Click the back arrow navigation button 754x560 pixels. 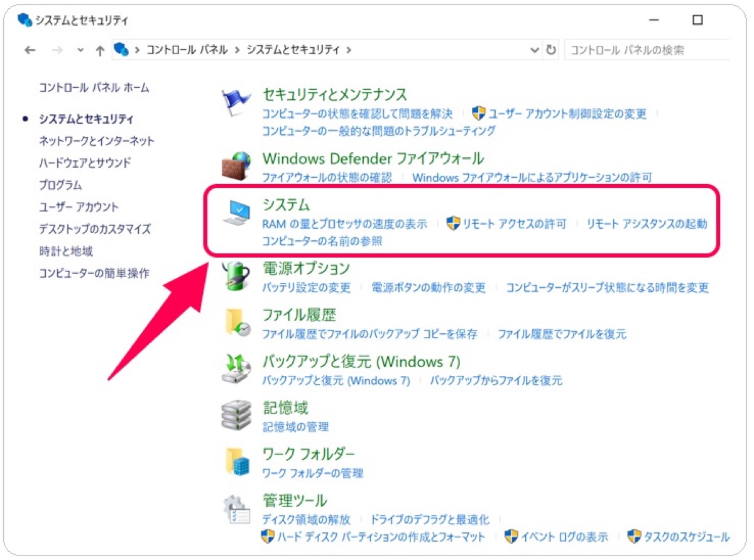(x=30, y=50)
